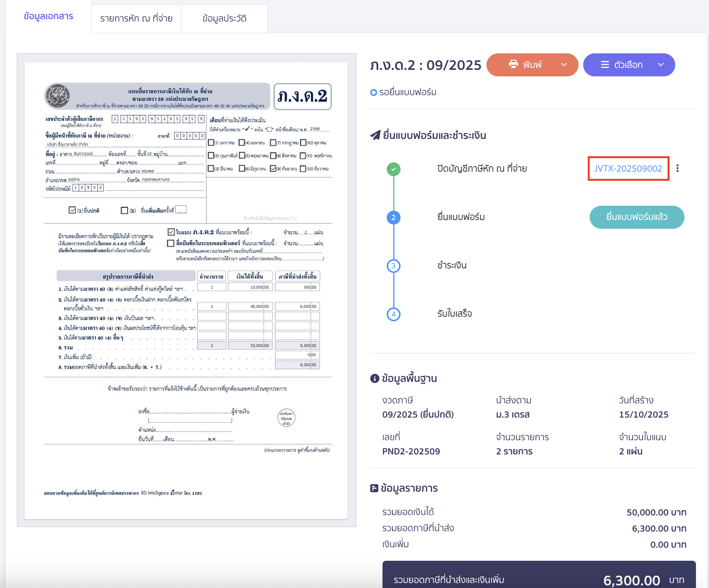
Task: Switch to รายการหัก ณ ที่จ่าย tab
Action: [136, 18]
